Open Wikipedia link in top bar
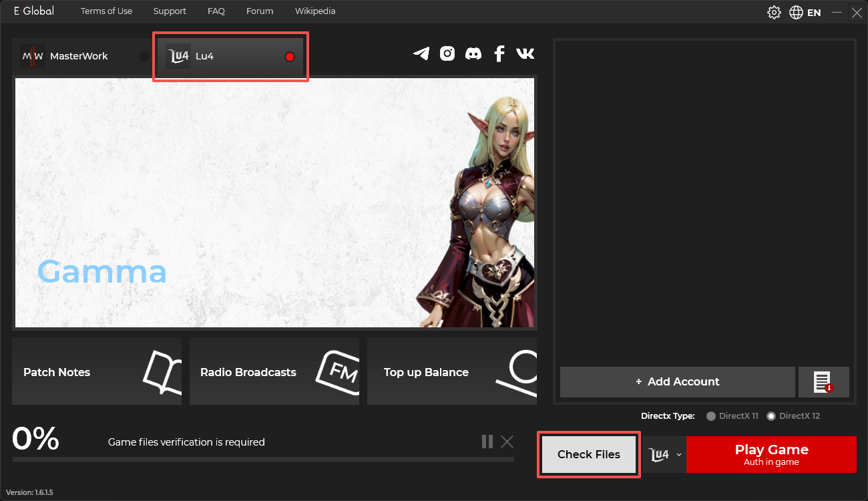Screen dimensions: 868x501 315,11
